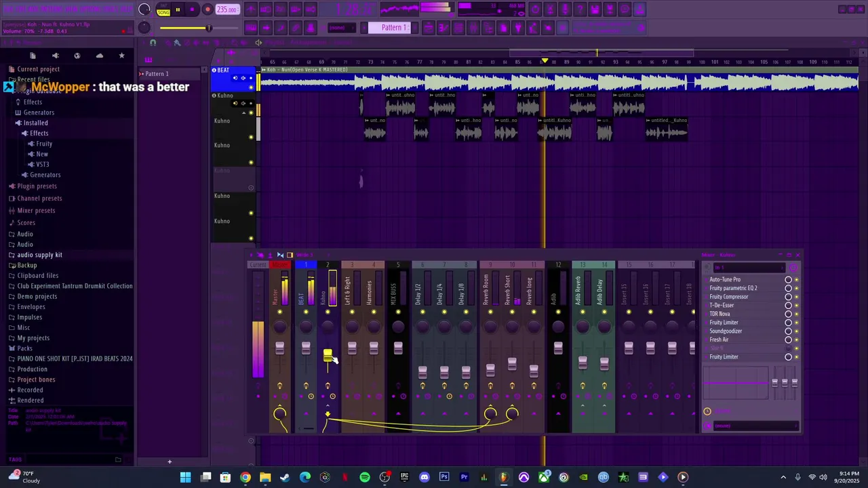Expand the Current project folder

[x=38, y=69]
